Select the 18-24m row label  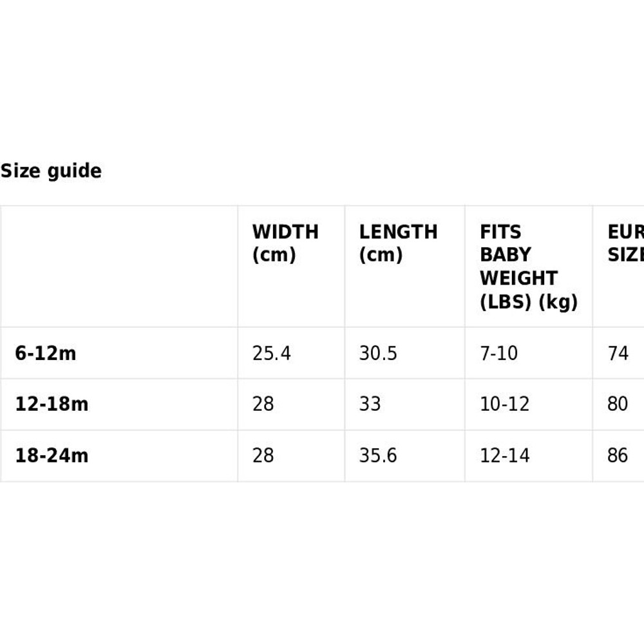[x=52, y=456]
